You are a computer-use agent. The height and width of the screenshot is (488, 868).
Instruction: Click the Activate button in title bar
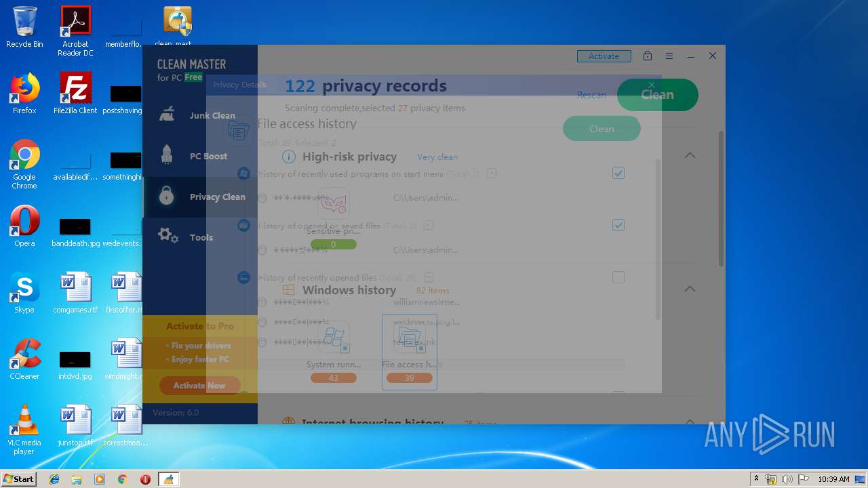click(x=604, y=56)
